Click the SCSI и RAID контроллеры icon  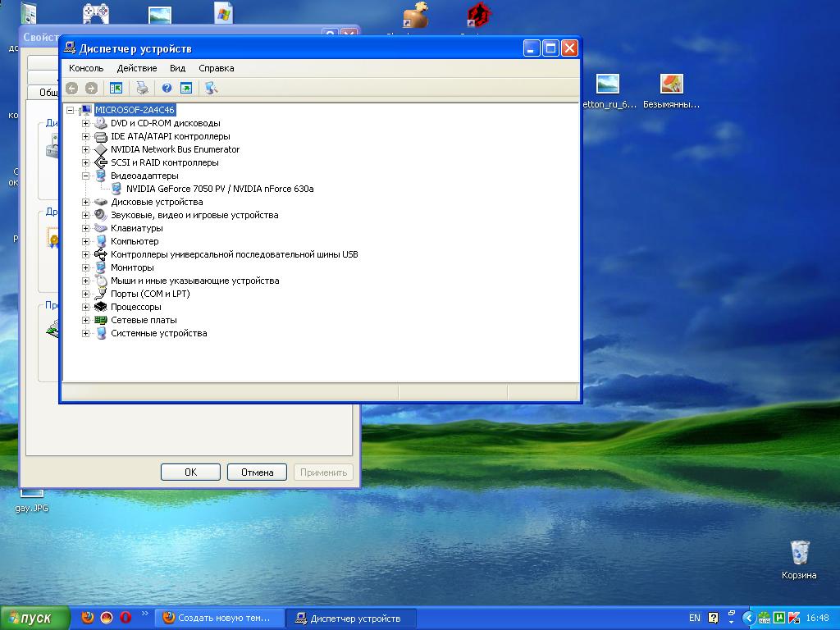tap(101, 163)
